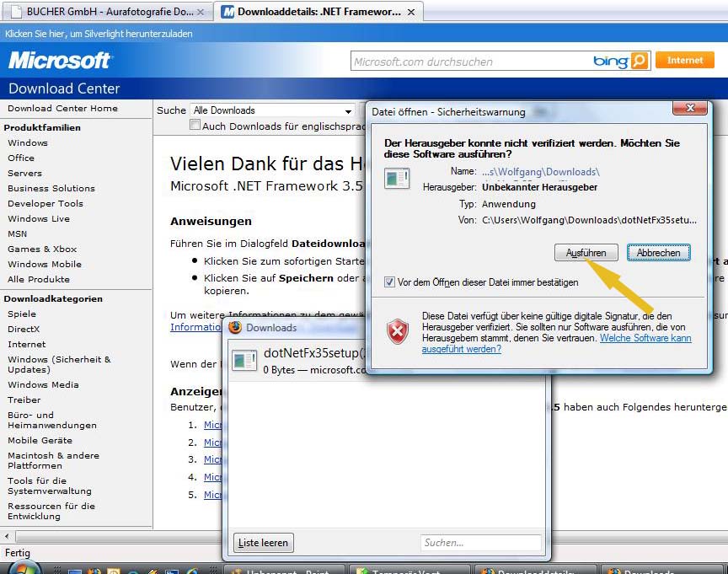Click Liste leeren in the Downloads window
Viewport: 728px width, 574px height.
[x=263, y=543]
